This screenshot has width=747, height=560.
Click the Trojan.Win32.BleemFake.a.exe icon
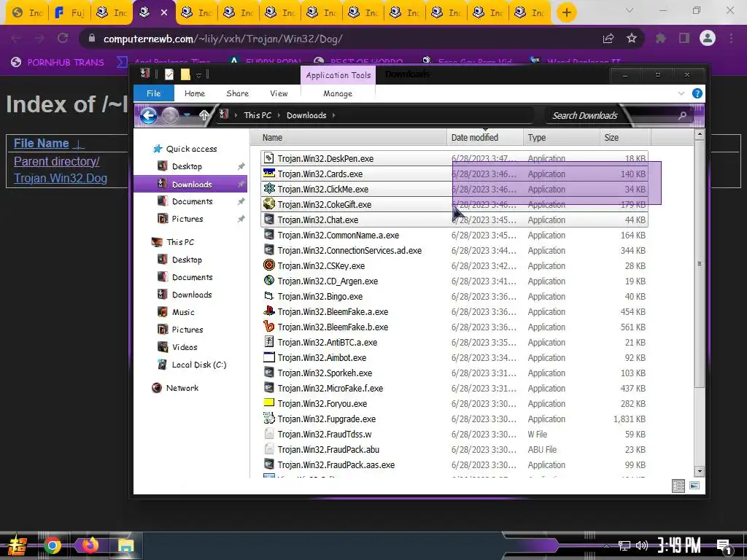pos(268,311)
